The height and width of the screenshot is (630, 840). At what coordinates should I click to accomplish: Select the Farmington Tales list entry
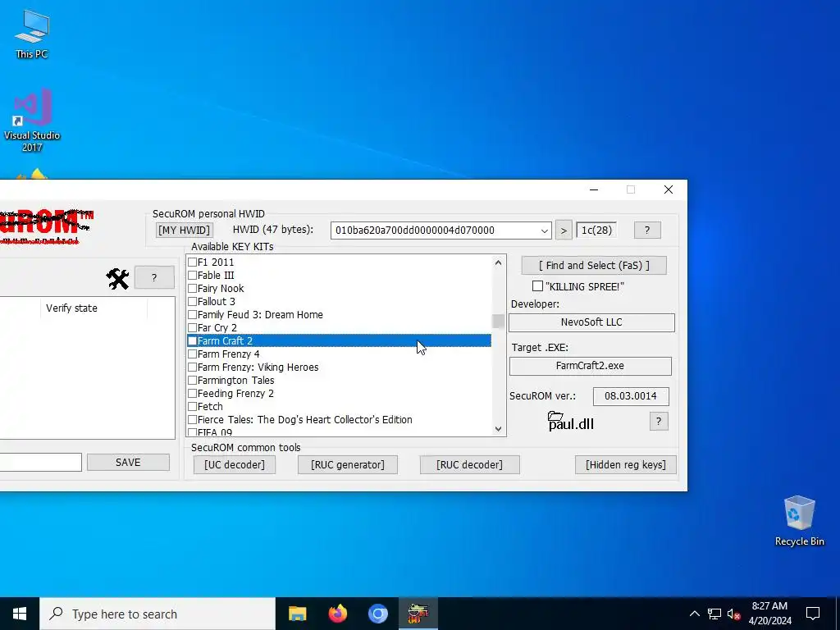pyautogui.click(x=235, y=381)
